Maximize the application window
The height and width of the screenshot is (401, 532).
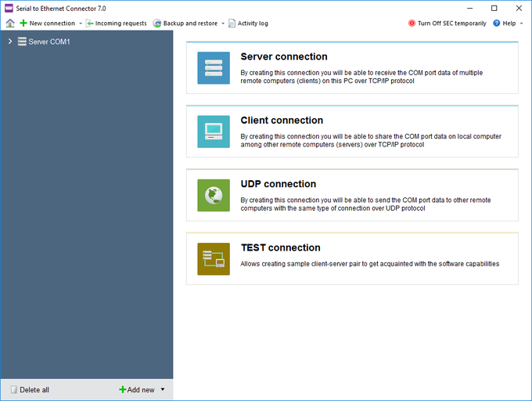pyautogui.click(x=494, y=8)
